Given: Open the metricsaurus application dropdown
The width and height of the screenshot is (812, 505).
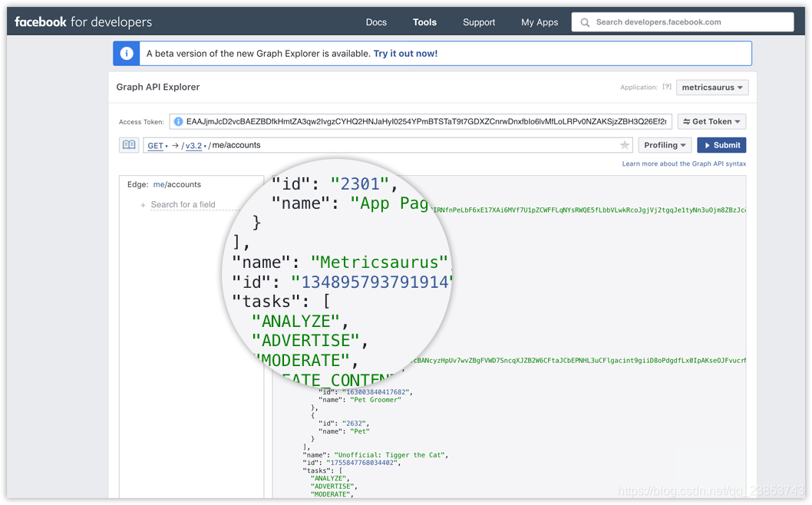Looking at the screenshot, I should 712,87.
